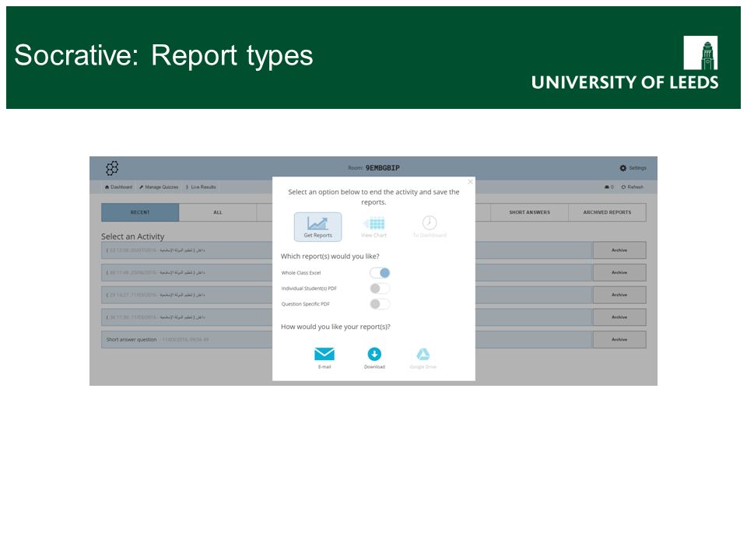Choose the Google Drive icon
Viewport: 747px width, 560px height.
point(423,354)
